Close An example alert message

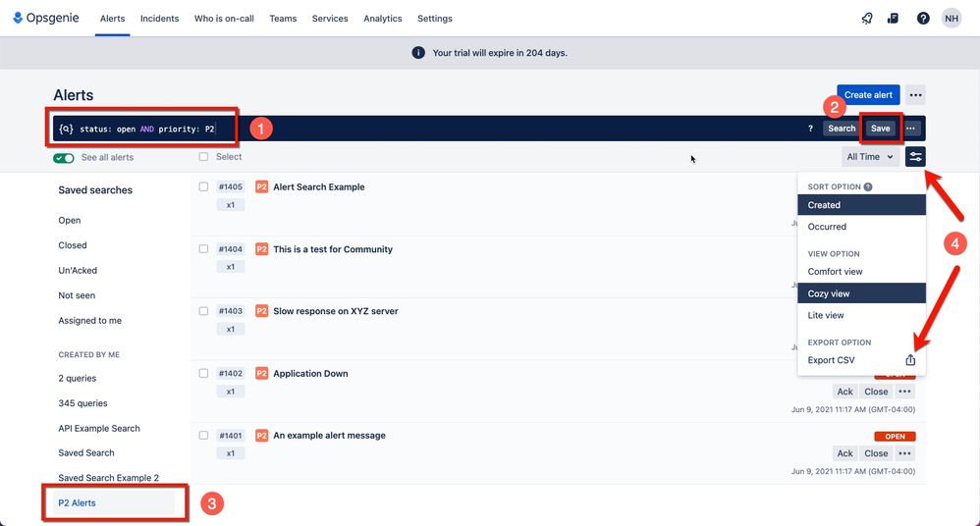pos(876,453)
